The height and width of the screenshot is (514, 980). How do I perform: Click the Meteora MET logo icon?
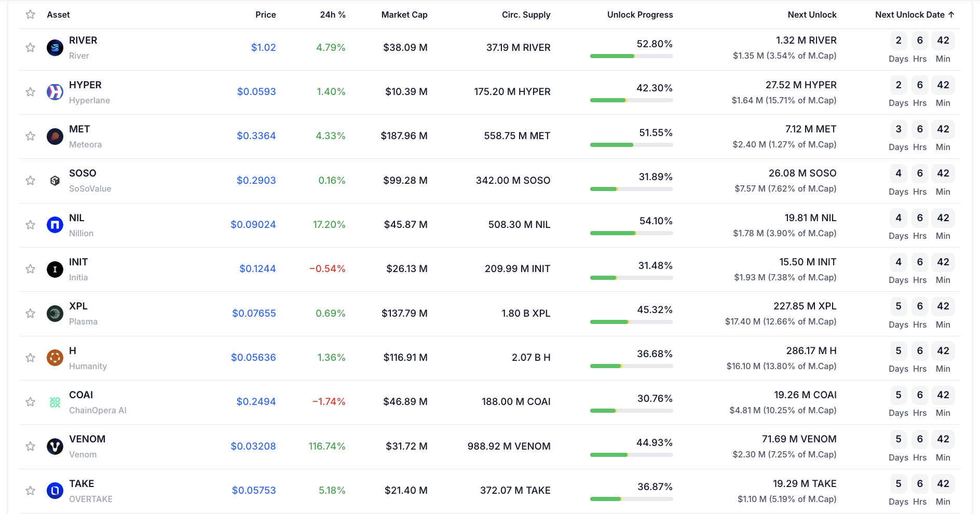(x=55, y=136)
